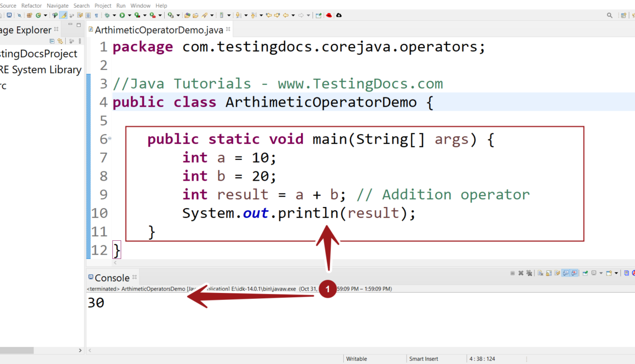Open the Refactor menu
Image resolution: width=635 pixels, height=364 pixels.
31,5
